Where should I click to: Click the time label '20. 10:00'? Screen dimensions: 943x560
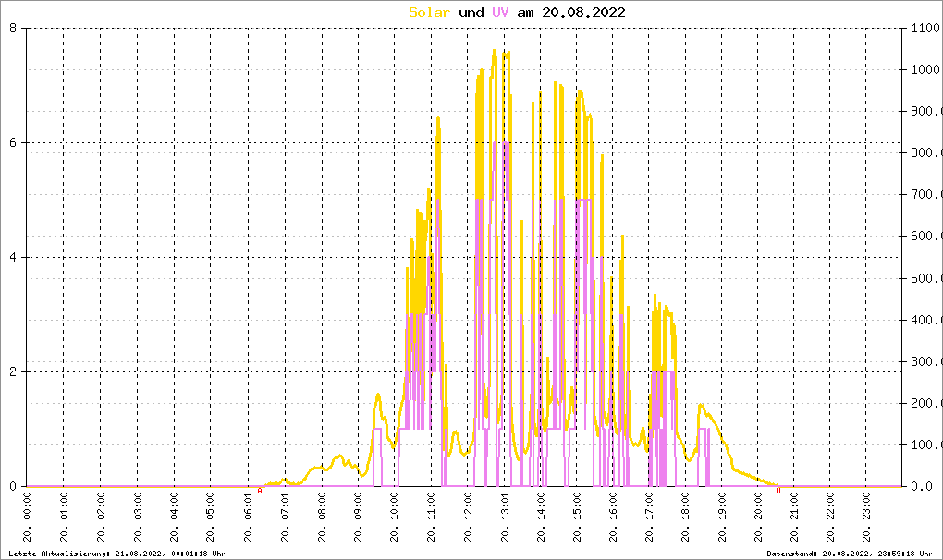click(395, 517)
